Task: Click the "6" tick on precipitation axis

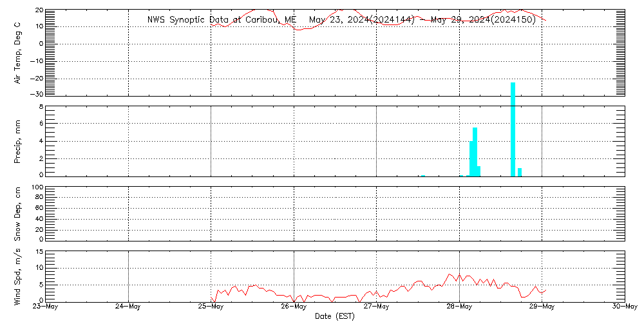Action: (41, 123)
